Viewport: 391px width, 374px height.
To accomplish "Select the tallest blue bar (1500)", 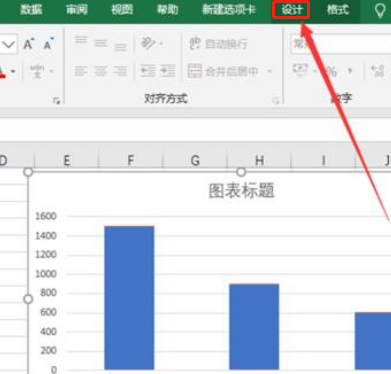I will coord(129,298).
